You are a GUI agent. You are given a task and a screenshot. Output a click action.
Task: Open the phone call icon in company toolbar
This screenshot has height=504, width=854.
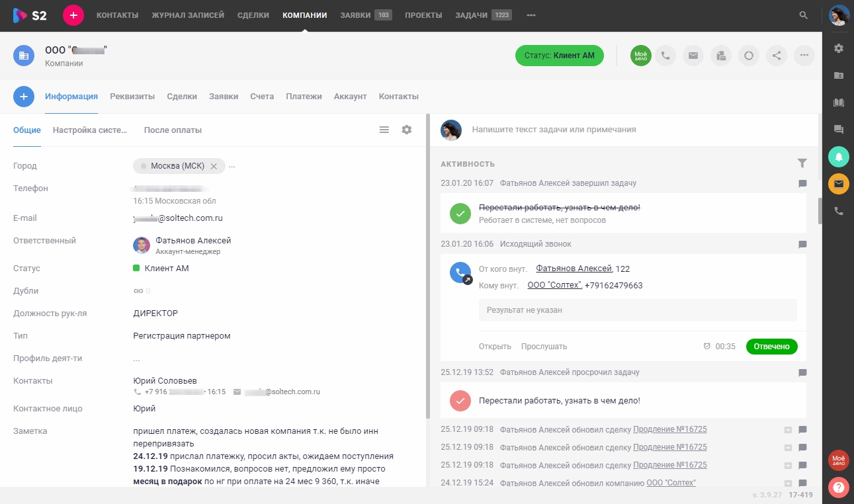pyautogui.click(x=665, y=56)
